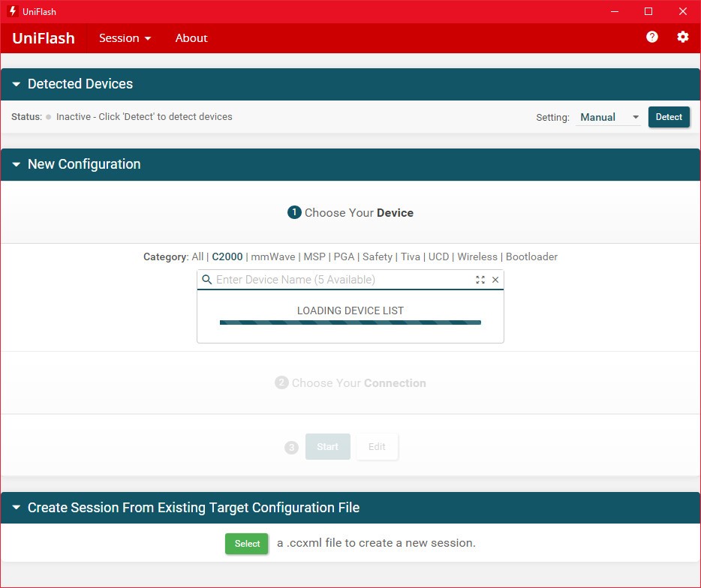Open the Session dropdown menu

click(125, 38)
